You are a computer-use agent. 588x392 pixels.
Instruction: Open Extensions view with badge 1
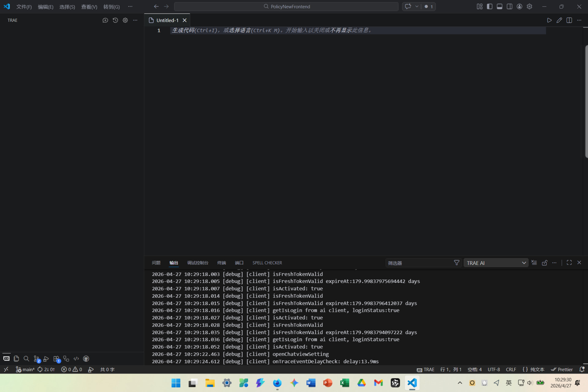(57, 359)
